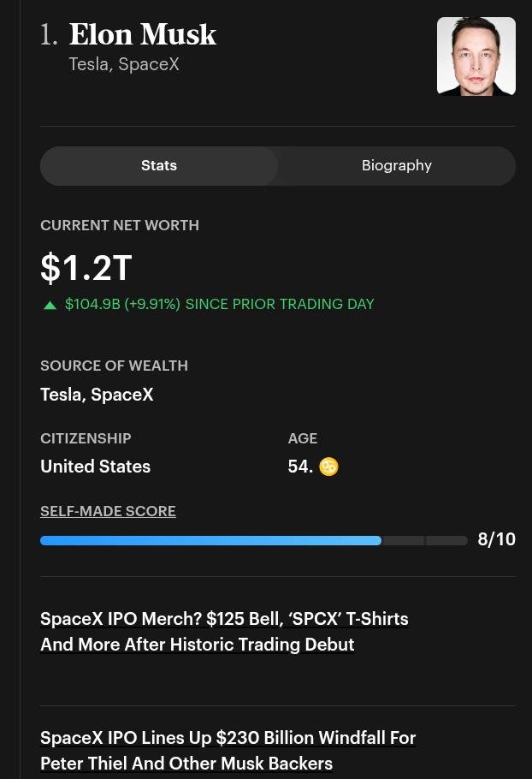This screenshot has height=779, width=532.
Task: Click Tesla, SpaceX under Source of Wealth
Action: coord(97,395)
